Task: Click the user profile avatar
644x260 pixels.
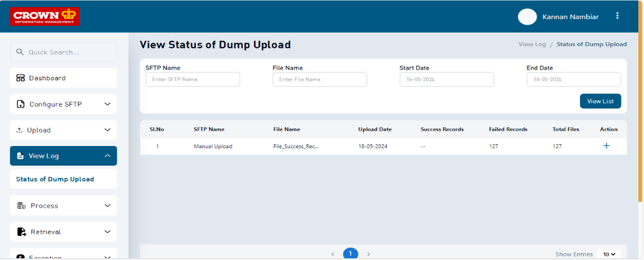Action: [527, 17]
